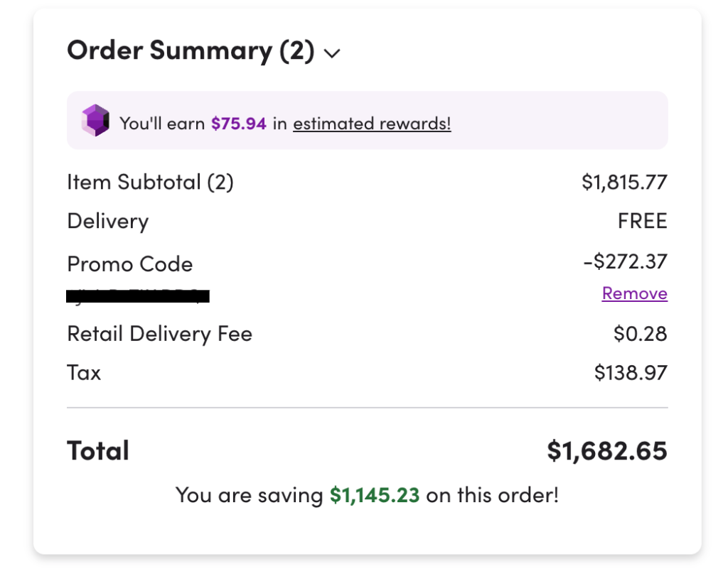The width and height of the screenshot is (728, 569).
Task: Collapse the Order Summary chevron
Action: tap(332, 54)
